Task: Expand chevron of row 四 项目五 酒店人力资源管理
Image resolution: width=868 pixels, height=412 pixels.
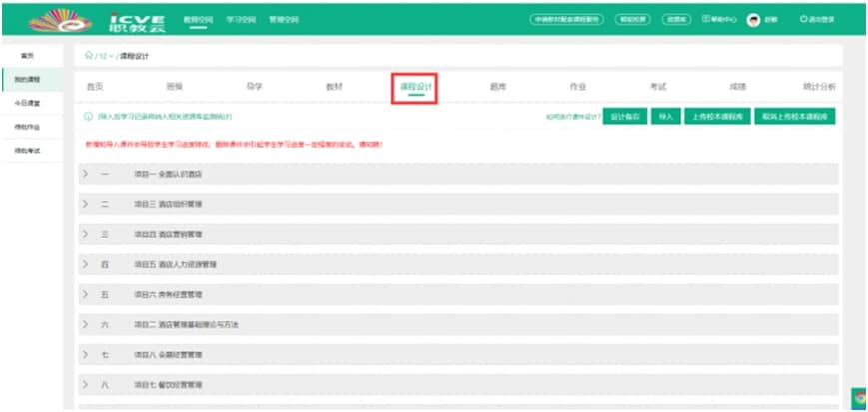Action: point(85,265)
